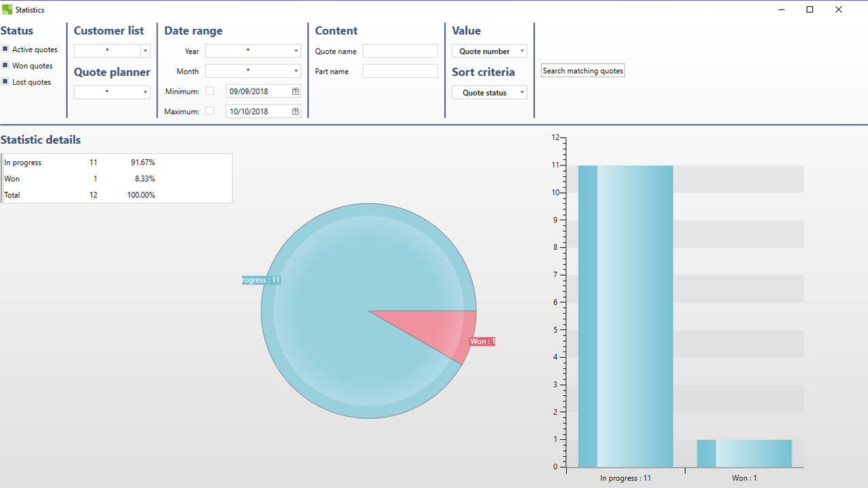Close the Statistics window
This screenshot has width=868, height=488.
coord(839,9)
